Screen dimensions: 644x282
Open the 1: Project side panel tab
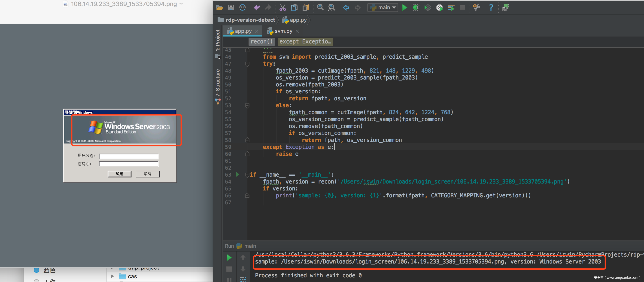click(218, 40)
